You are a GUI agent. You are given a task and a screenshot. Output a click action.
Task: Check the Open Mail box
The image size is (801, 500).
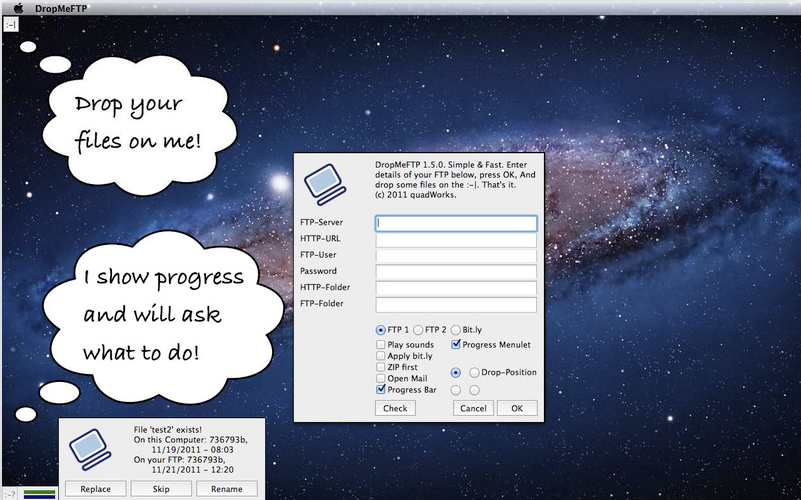(x=381, y=378)
